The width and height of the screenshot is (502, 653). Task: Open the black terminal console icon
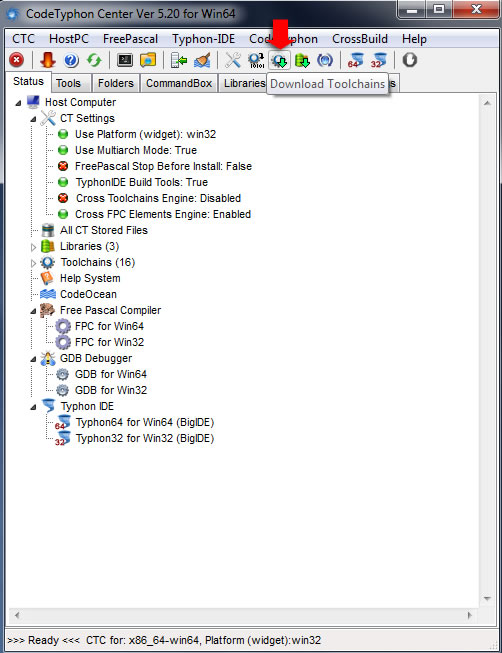(125, 60)
